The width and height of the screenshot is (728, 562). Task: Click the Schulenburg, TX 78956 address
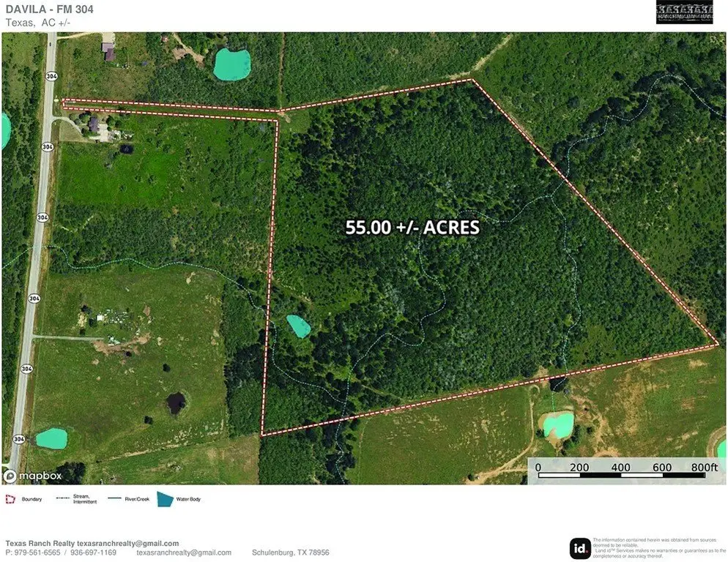(x=290, y=552)
